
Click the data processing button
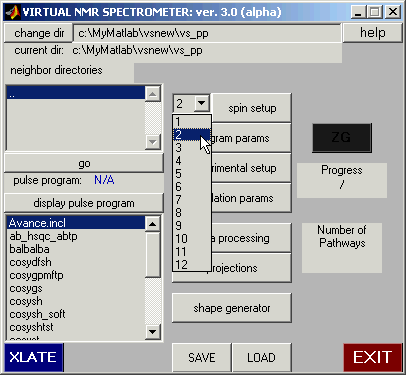tap(252, 238)
